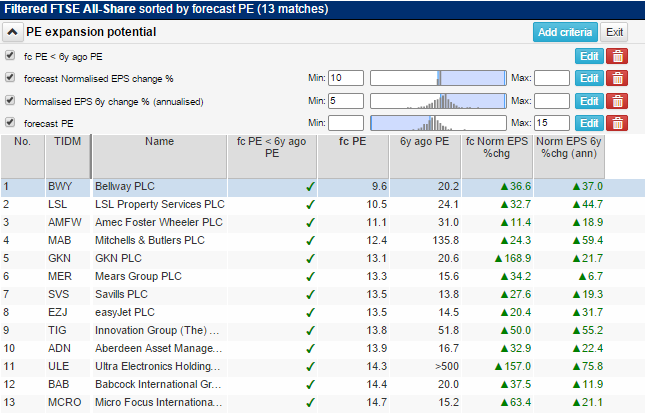Image resolution: width=645 pixels, height=418 pixels.
Task: Delete the forecast PE criterion
Action: pos(617,123)
